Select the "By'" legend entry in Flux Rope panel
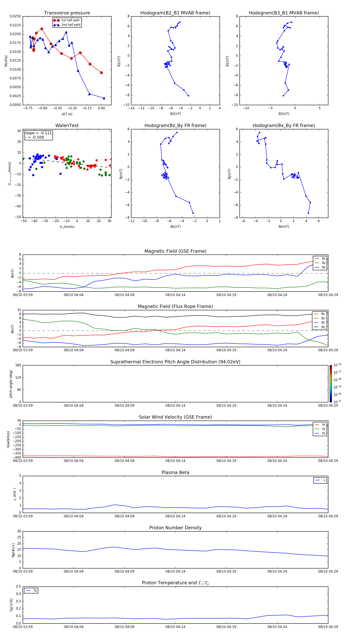 coord(320,318)
